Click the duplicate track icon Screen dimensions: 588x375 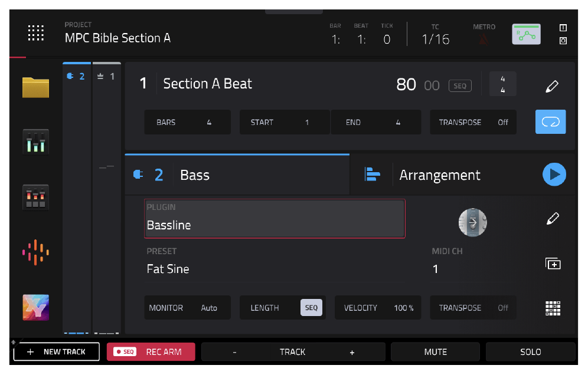[x=553, y=264]
